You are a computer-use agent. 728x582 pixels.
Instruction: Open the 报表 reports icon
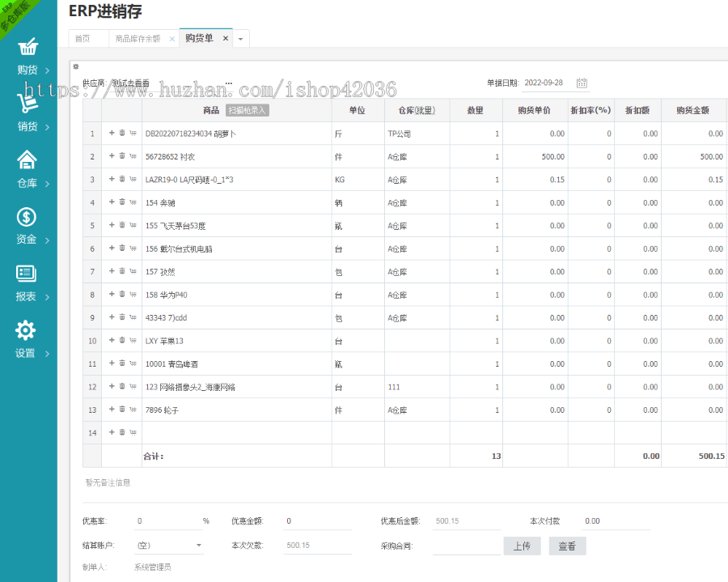(x=26, y=274)
